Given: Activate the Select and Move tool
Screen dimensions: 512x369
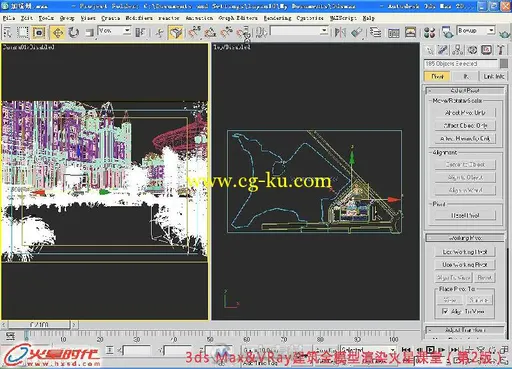Looking at the screenshot, I should (x=58, y=33).
